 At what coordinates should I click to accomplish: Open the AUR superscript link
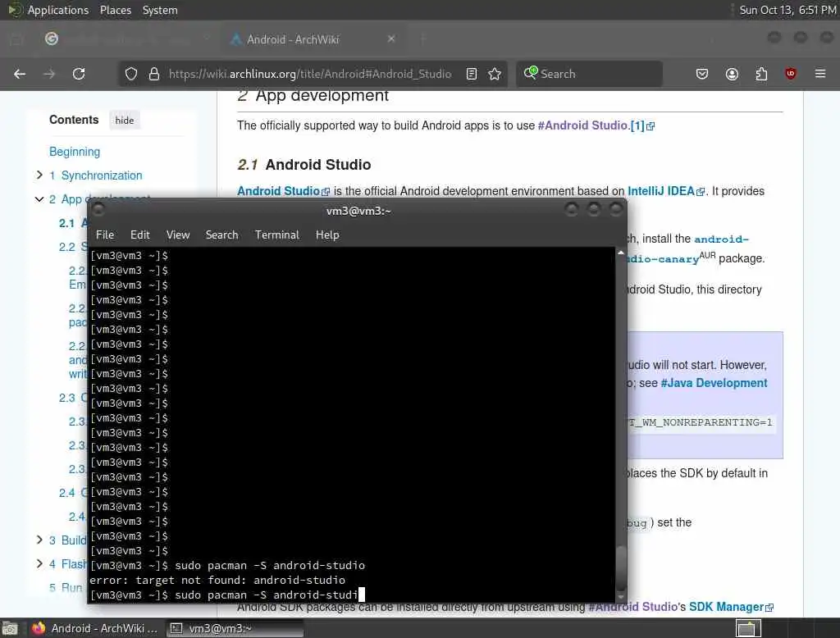[x=707, y=255]
